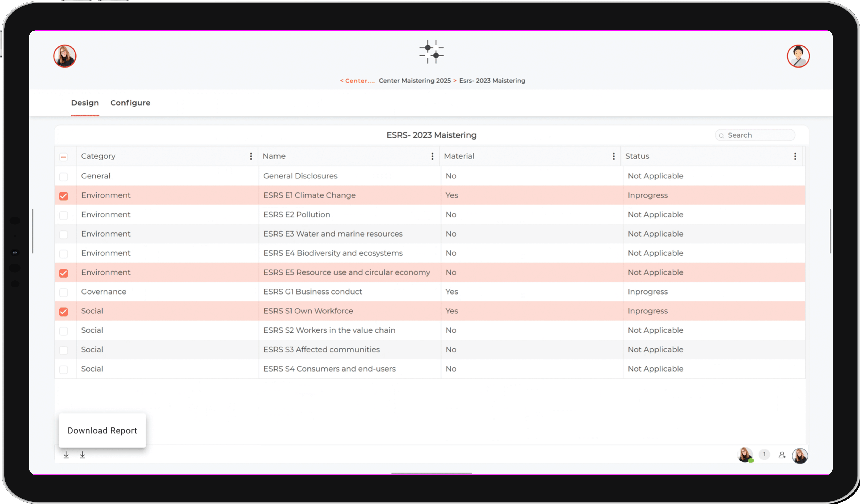The image size is (860, 504).
Task: Click the Esrs- 2023 Maistering breadcrumb link
Action: [x=492, y=81]
